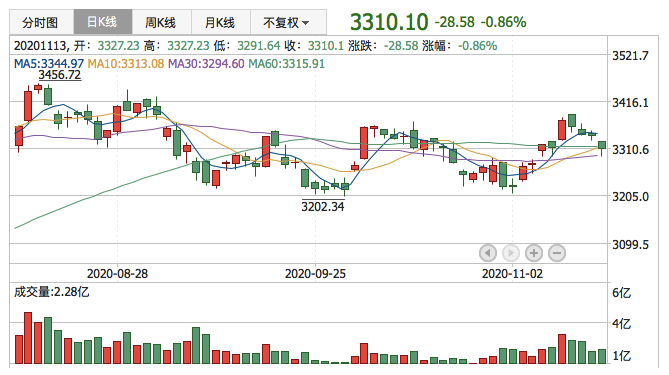Image resolution: width=669 pixels, height=375 pixels.
Task: Click the MA30 indicator label
Action: pyautogui.click(x=206, y=64)
